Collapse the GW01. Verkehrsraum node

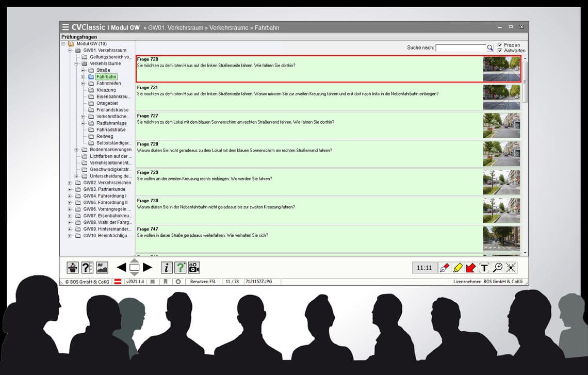tap(70, 50)
